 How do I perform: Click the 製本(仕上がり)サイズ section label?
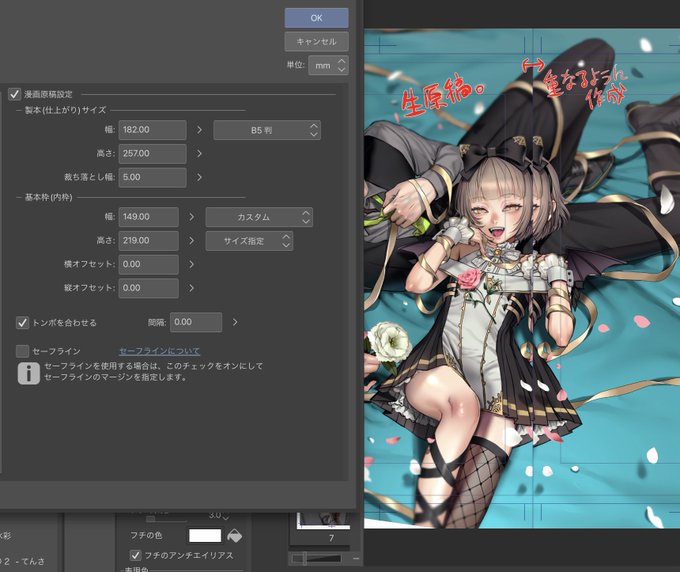pyautogui.click(x=65, y=110)
